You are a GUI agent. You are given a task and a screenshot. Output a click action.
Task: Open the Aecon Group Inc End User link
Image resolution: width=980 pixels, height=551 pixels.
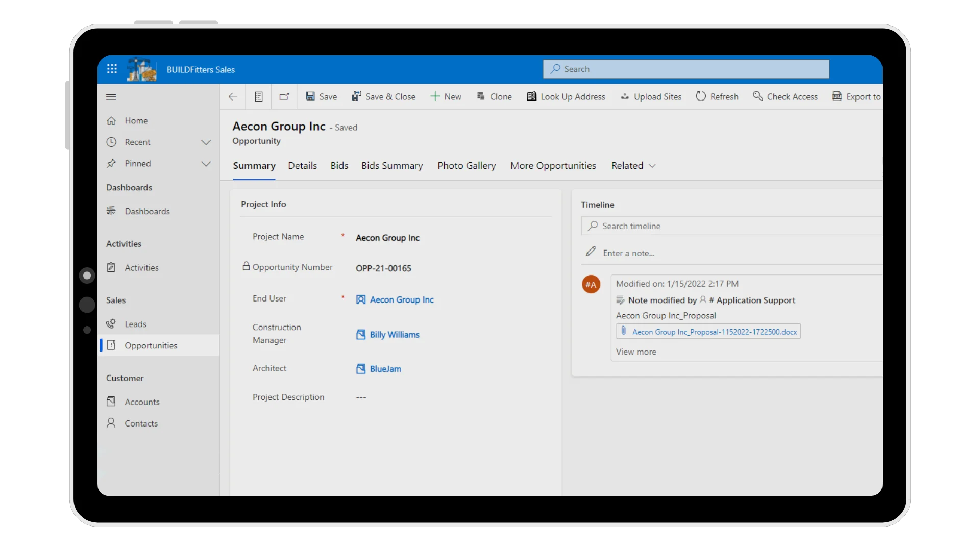point(402,300)
